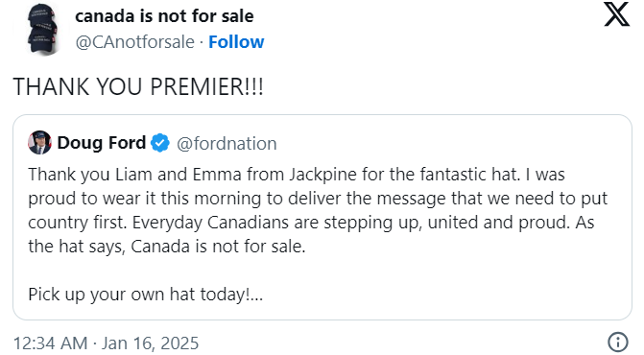This screenshot has height=355, width=644.
Task: Open the tweet info circle icon
Action: click(x=618, y=343)
